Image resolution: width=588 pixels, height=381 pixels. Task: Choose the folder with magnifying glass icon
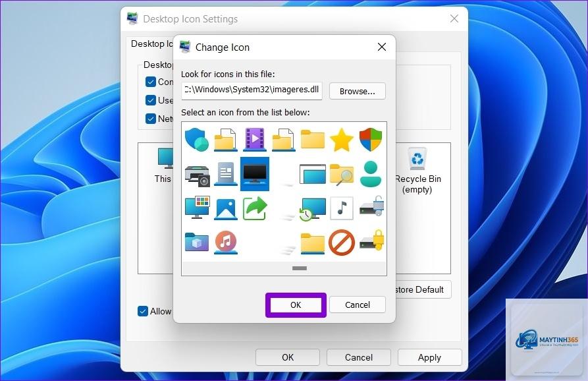click(x=342, y=175)
